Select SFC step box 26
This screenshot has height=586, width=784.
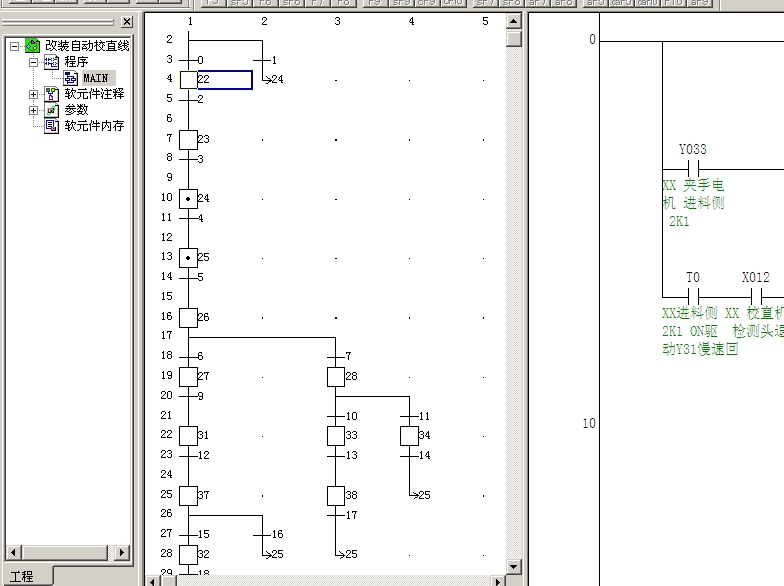click(188, 317)
